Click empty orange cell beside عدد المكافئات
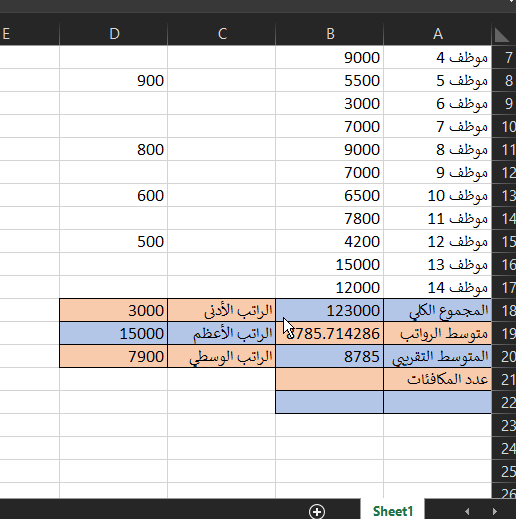Image resolution: width=516 pixels, height=519 pixels. (x=330, y=379)
